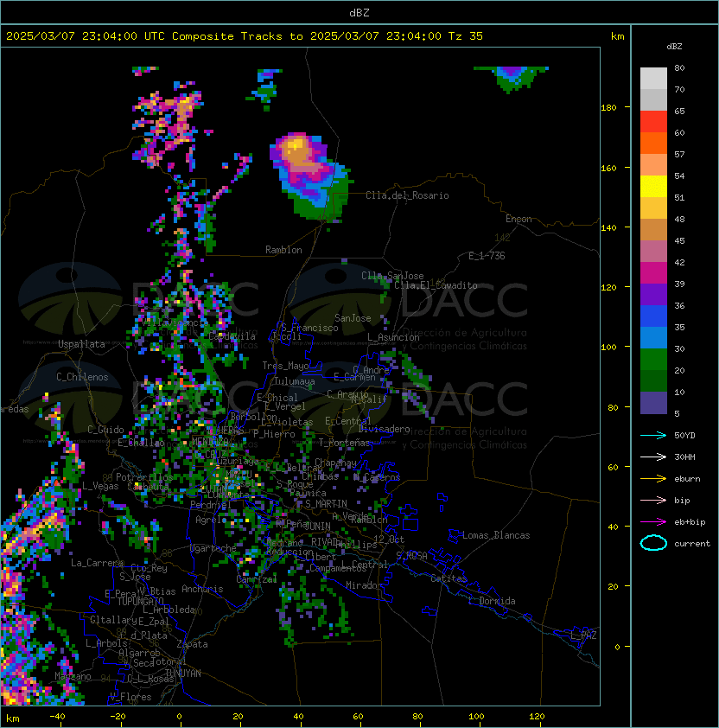Pick the slate purple swatch between 10 and 5
The width and height of the screenshot is (719, 728).
tap(653, 403)
